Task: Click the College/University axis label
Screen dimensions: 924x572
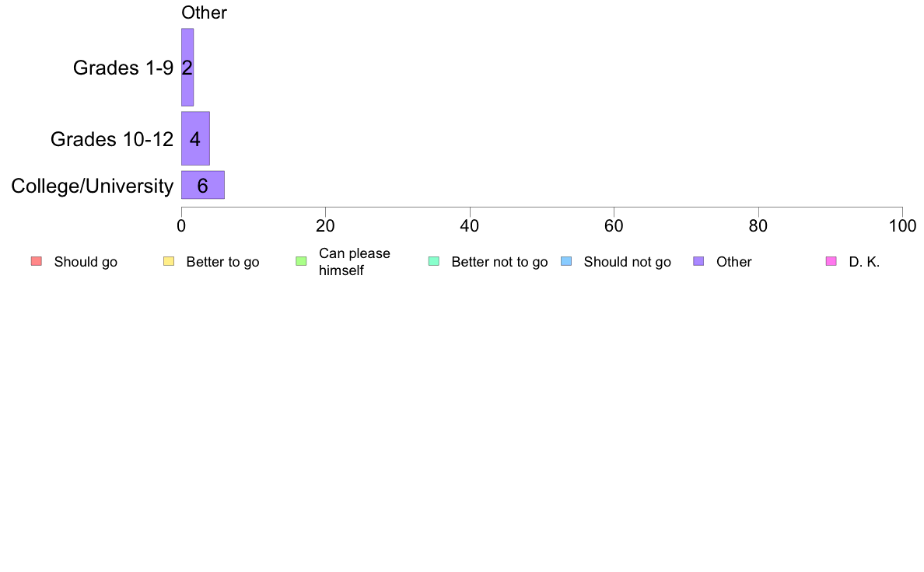Action: [x=93, y=187]
